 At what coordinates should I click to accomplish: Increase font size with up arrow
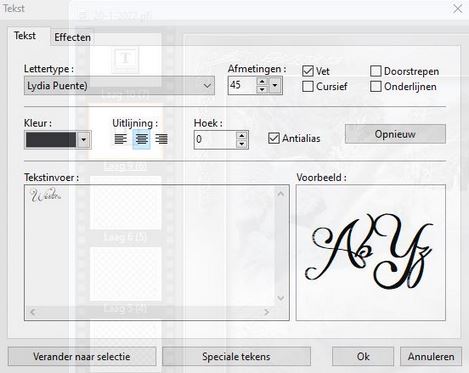262,81
